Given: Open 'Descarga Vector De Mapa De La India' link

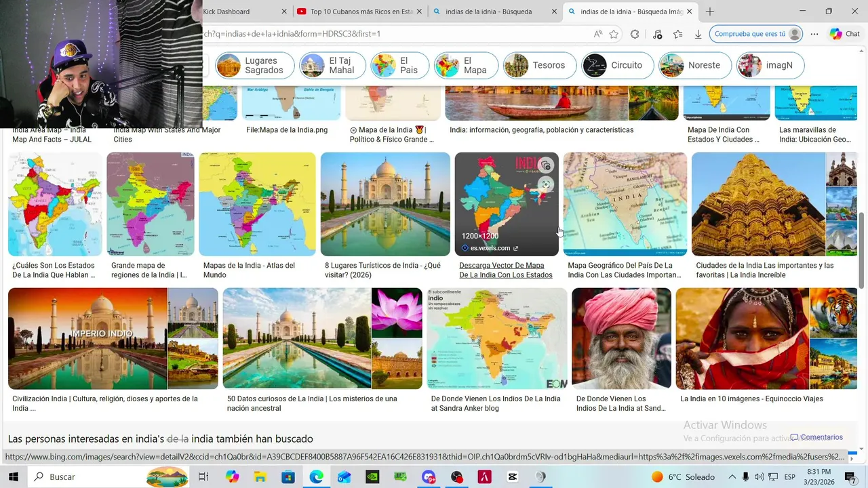Looking at the screenshot, I should tap(506, 270).
